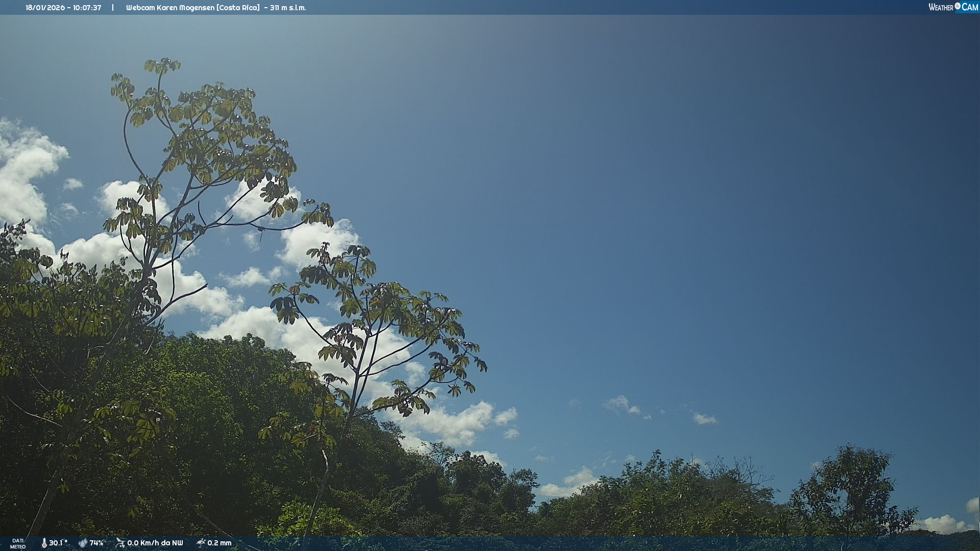980x551 pixels.
Task: Click the thermometer temperature icon
Action: 44,543
